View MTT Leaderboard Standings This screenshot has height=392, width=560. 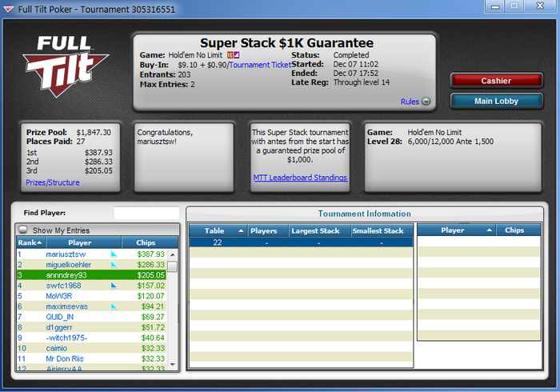click(x=300, y=178)
